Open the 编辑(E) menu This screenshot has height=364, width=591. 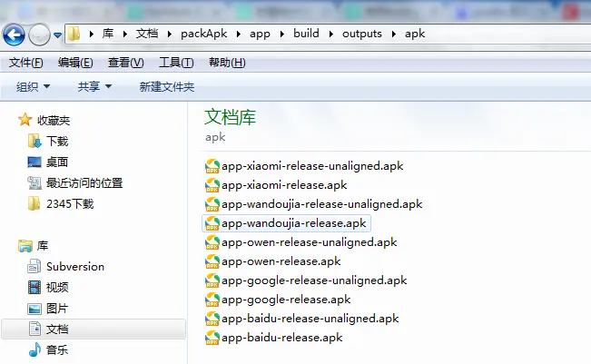click(x=75, y=63)
